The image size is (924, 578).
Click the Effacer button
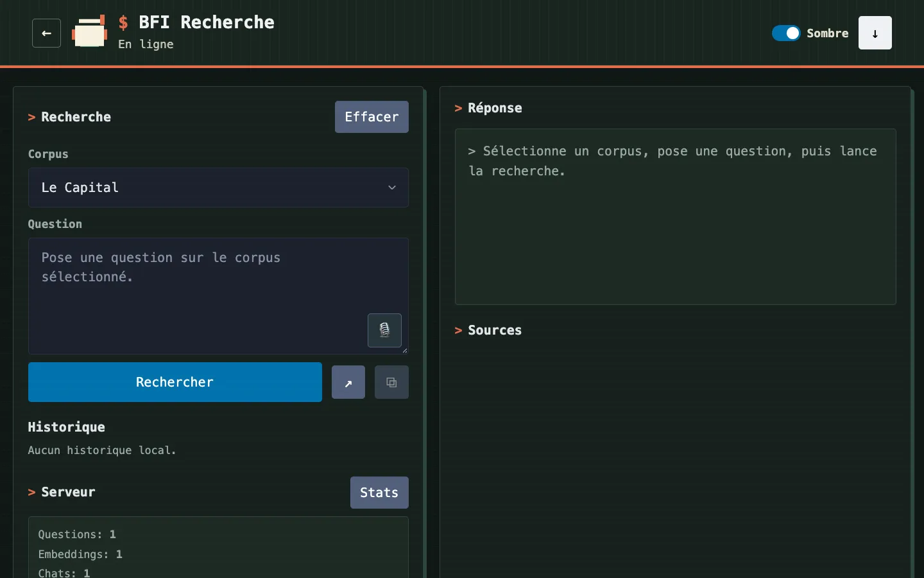click(372, 117)
